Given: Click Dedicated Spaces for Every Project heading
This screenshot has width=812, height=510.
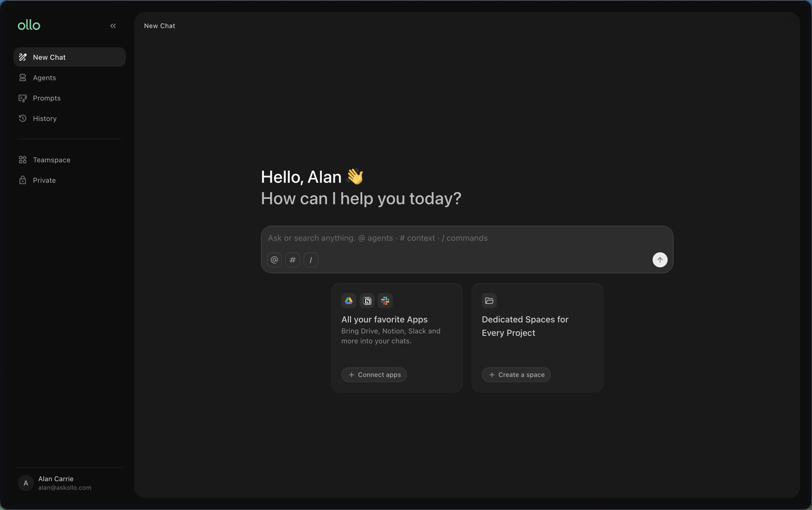Looking at the screenshot, I should point(525,326).
